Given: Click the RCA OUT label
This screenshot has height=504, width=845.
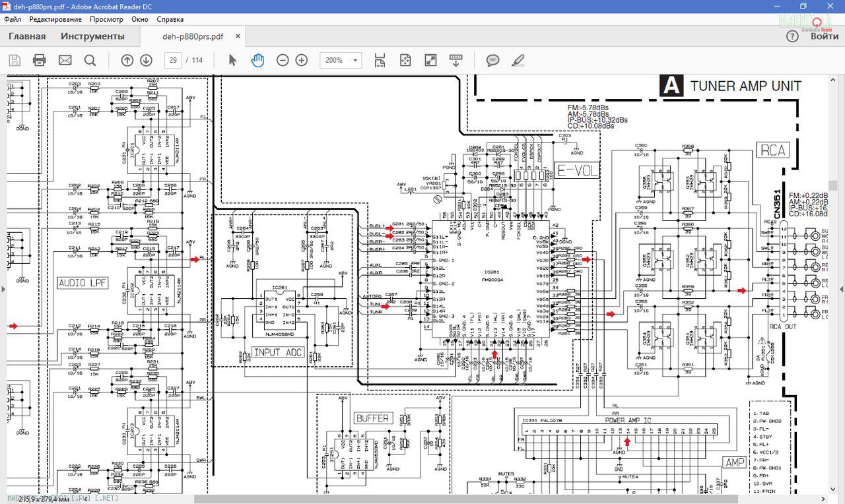Looking at the screenshot, I should coord(783,327).
